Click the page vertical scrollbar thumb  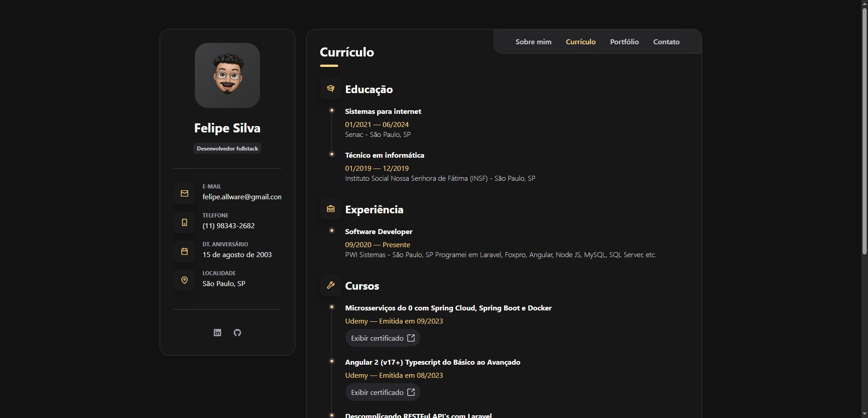(x=864, y=131)
